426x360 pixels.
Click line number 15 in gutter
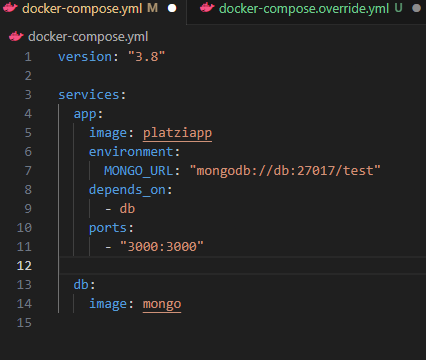pos(24,323)
